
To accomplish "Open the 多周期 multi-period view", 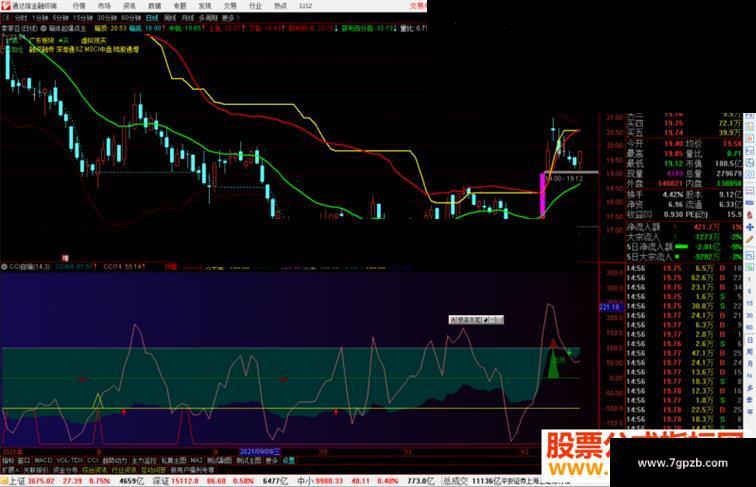I will (208, 18).
